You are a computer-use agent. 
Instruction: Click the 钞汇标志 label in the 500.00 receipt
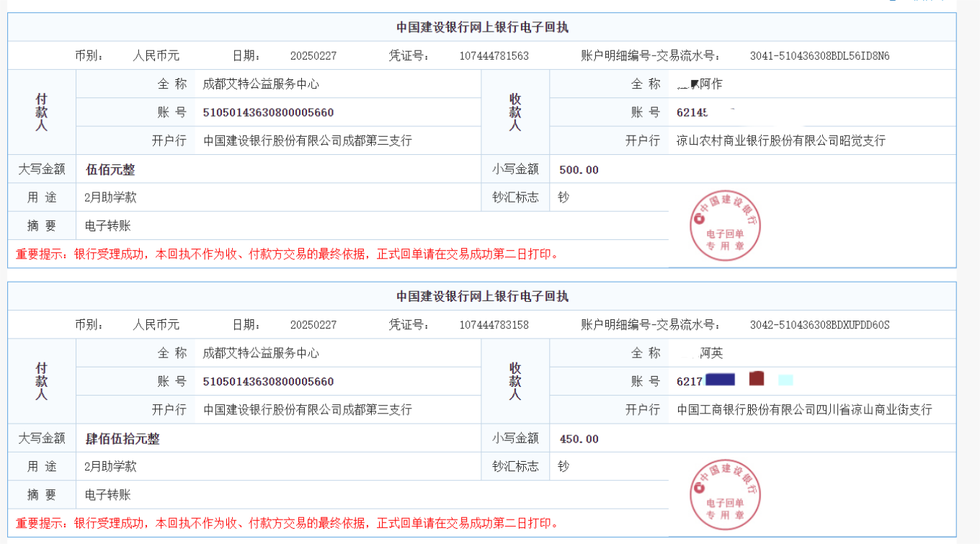coord(515,197)
